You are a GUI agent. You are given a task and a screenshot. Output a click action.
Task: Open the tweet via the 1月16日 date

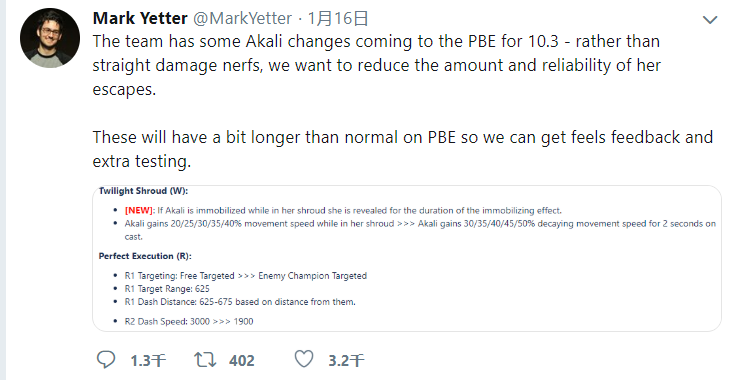pos(338,19)
